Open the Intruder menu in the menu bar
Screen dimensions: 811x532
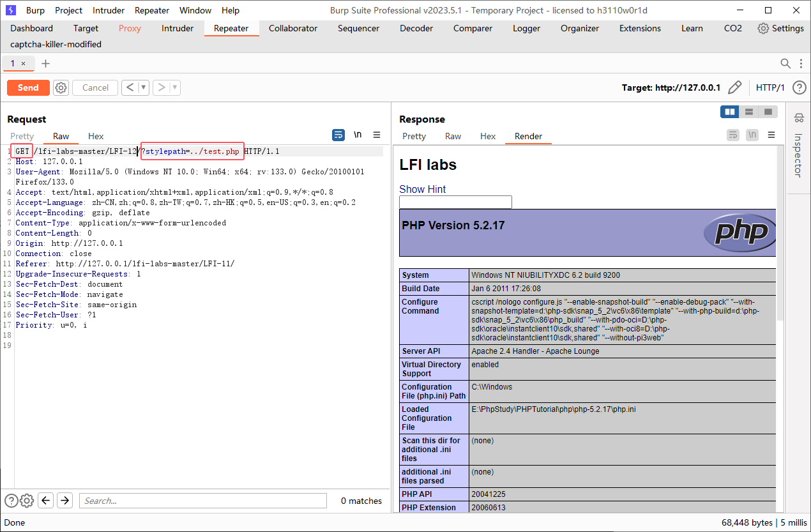(x=108, y=10)
